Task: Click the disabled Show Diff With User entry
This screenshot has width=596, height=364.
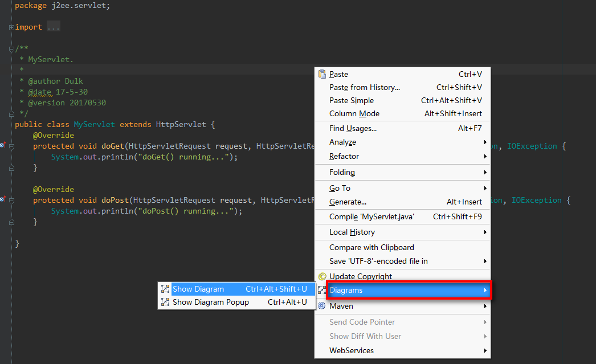Action: tap(402, 336)
